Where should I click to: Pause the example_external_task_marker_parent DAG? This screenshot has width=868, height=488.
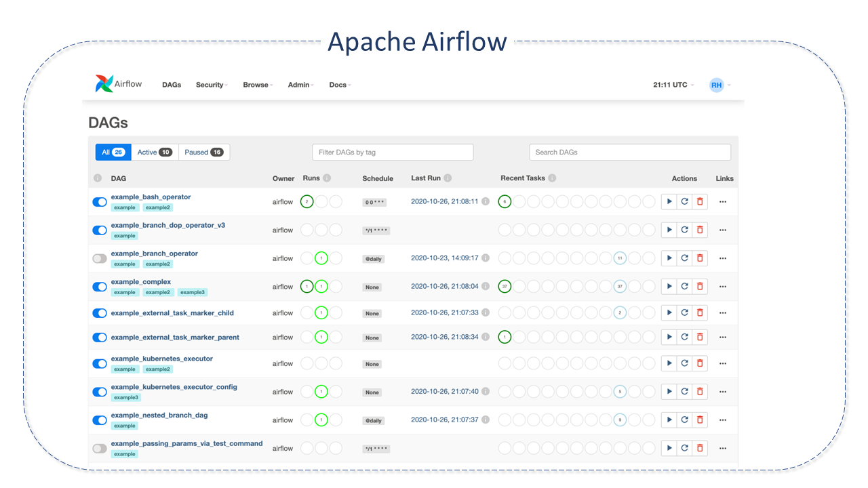tap(100, 338)
